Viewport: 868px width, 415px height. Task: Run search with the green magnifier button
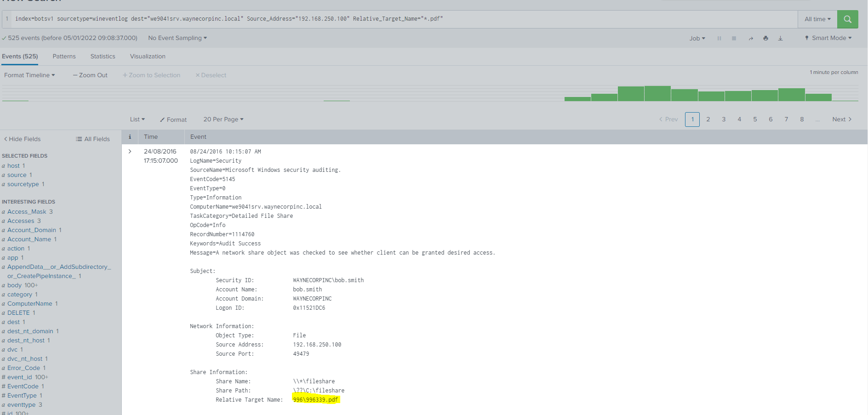tap(847, 19)
